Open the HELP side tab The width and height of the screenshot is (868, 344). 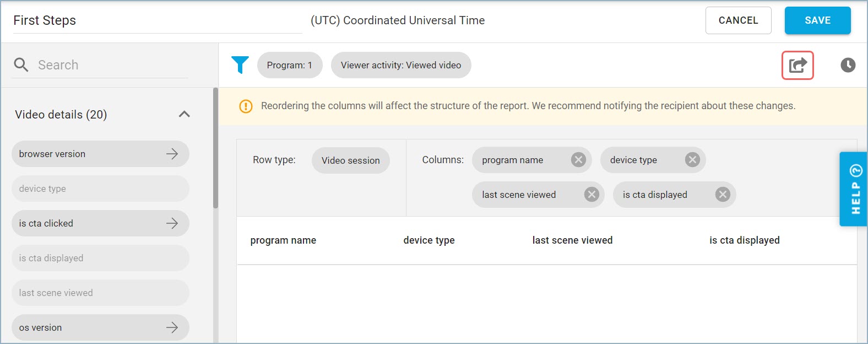(853, 189)
